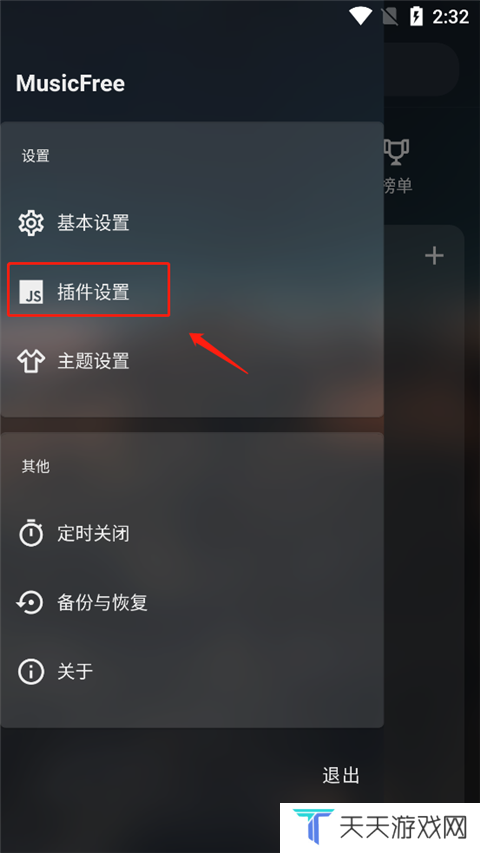Open 基本设置 basic settings

click(x=192, y=223)
